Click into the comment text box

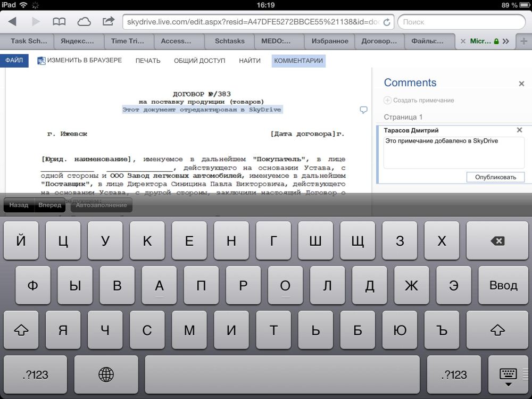[454, 152]
